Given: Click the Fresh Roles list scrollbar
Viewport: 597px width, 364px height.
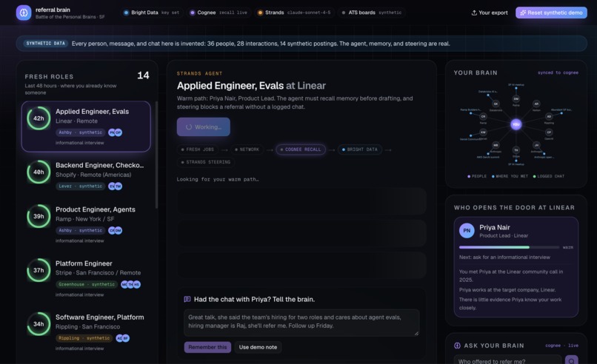Looking at the screenshot, I should tap(156, 155).
